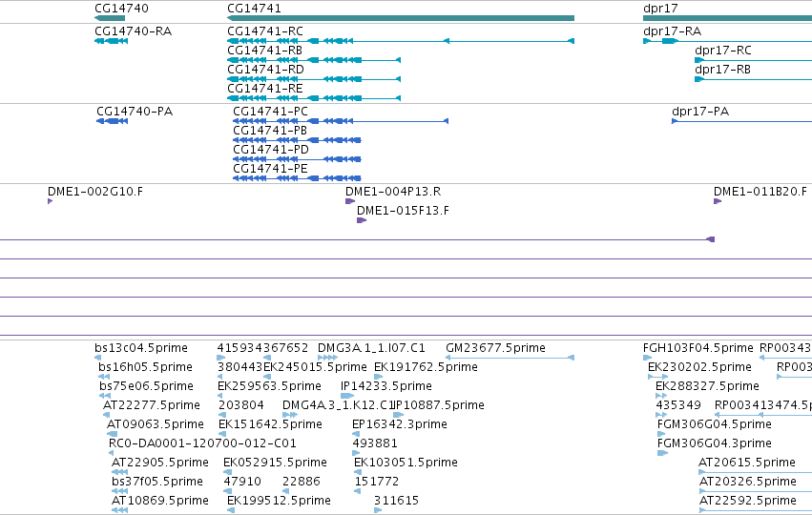The image size is (812, 515).
Task: Select the dpr17-RC transcript label
Action: coord(723,51)
